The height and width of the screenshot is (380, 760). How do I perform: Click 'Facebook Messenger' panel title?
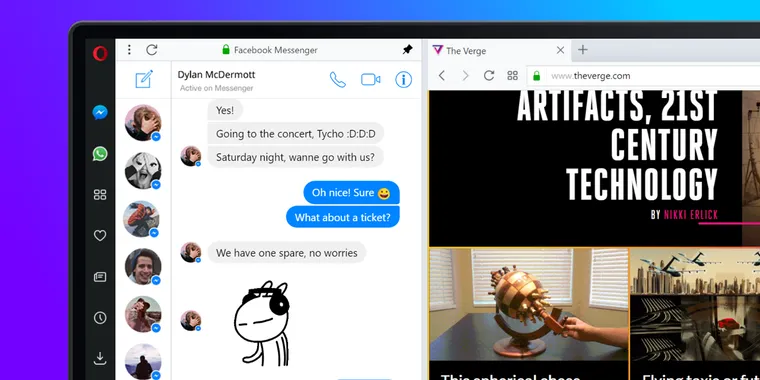click(x=276, y=50)
